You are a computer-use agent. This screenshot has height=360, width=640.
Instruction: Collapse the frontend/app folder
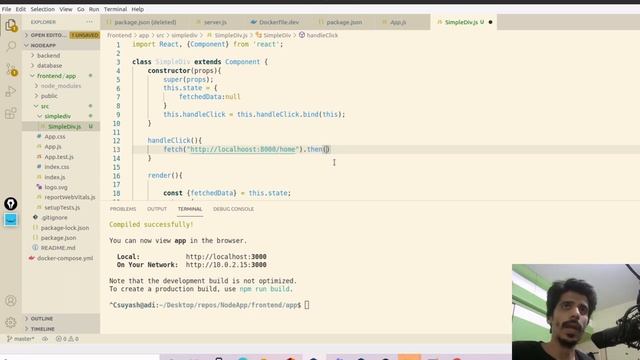pyautogui.click(x=56, y=76)
